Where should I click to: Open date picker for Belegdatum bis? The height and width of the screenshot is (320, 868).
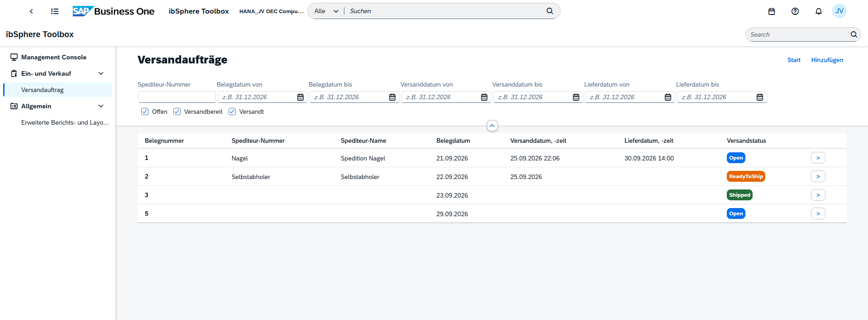[392, 97]
